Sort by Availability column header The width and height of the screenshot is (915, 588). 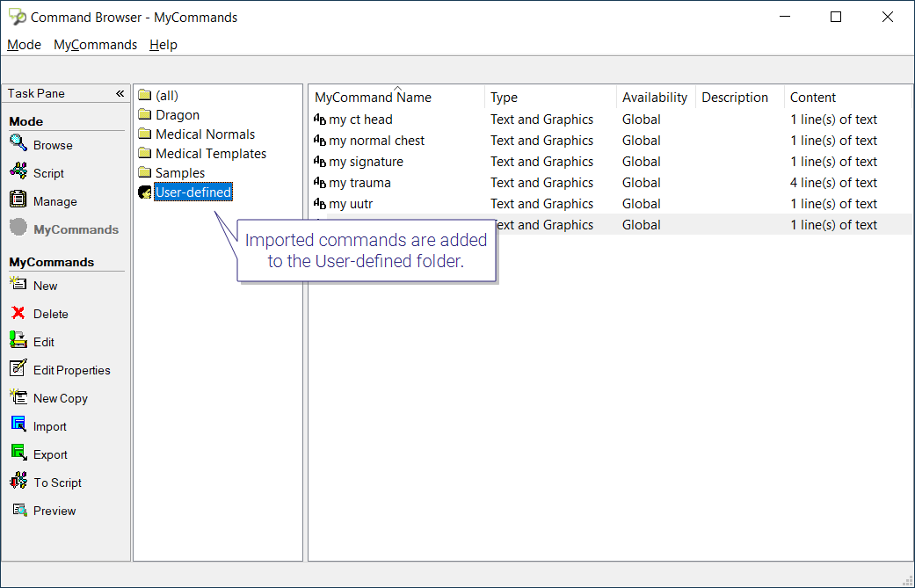point(656,97)
